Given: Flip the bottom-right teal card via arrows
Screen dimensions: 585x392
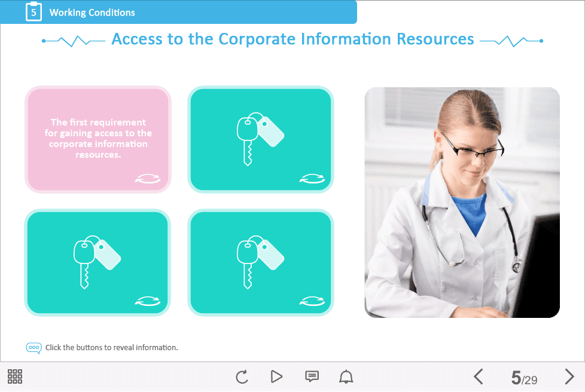Looking at the screenshot, I should click(x=311, y=301).
